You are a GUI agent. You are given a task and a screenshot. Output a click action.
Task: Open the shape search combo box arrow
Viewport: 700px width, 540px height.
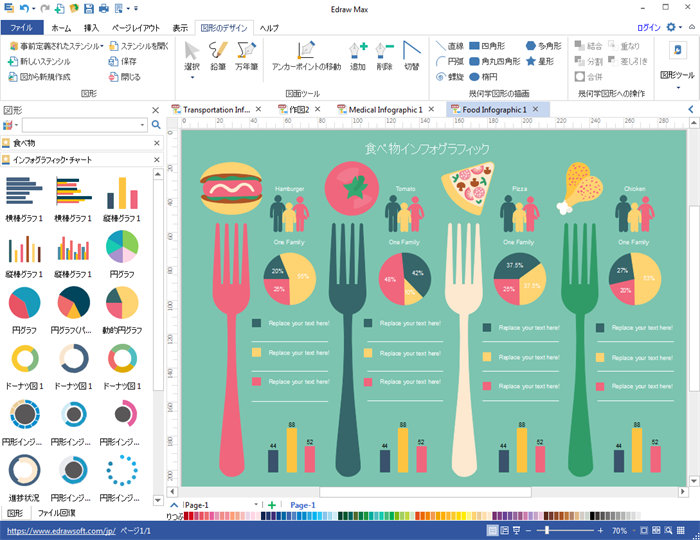142,125
